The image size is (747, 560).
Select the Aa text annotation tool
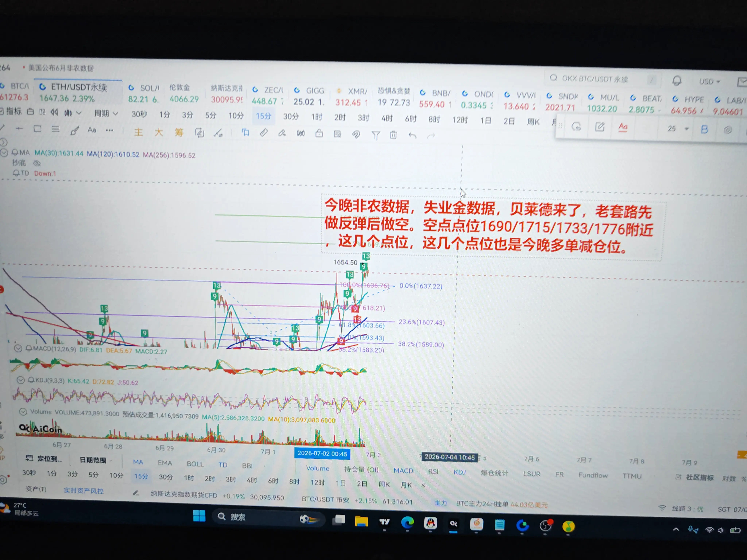(92, 130)
